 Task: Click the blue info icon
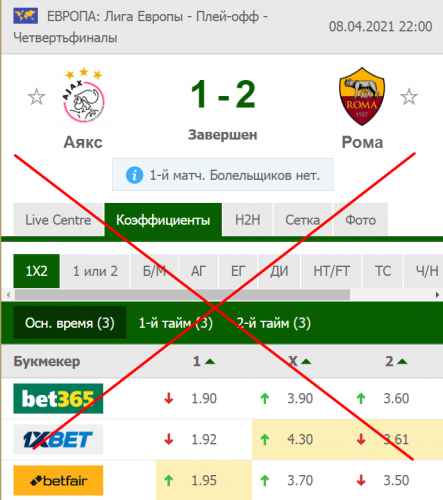pyautogui.click(x=135, y=175)
